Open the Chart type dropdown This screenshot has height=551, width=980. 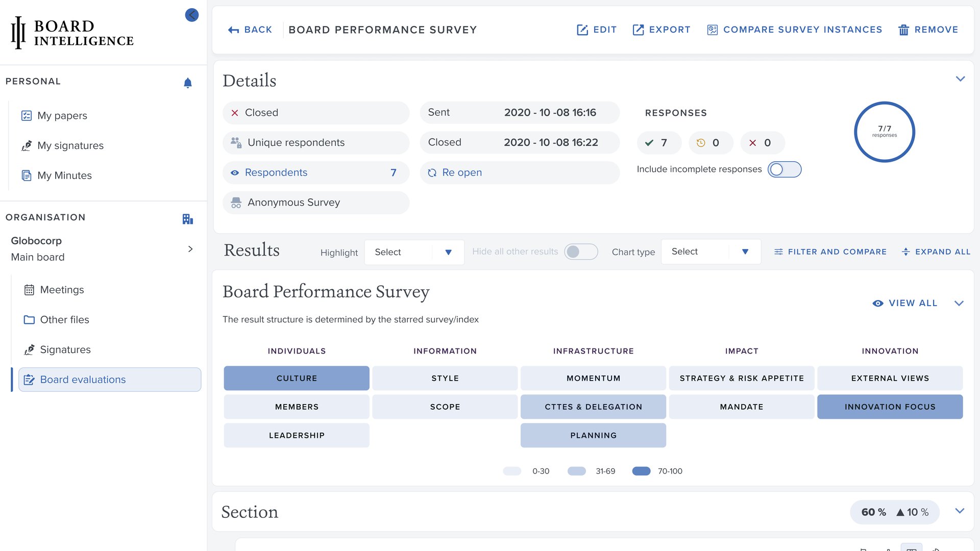coord(710,252)
